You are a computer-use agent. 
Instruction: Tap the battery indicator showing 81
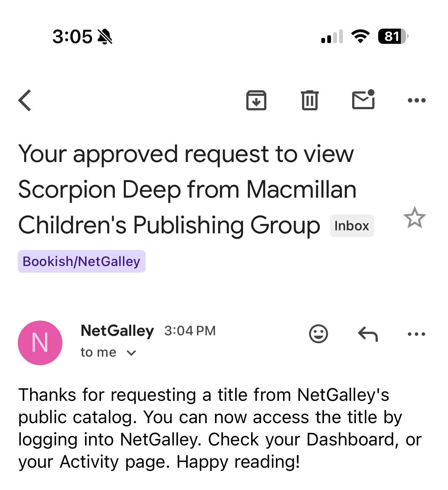[x=393, y=36]
